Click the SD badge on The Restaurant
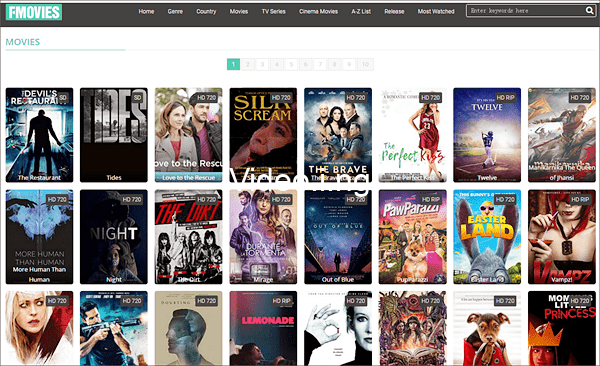This screenshot has width=600, height=366. coord(63,98)
